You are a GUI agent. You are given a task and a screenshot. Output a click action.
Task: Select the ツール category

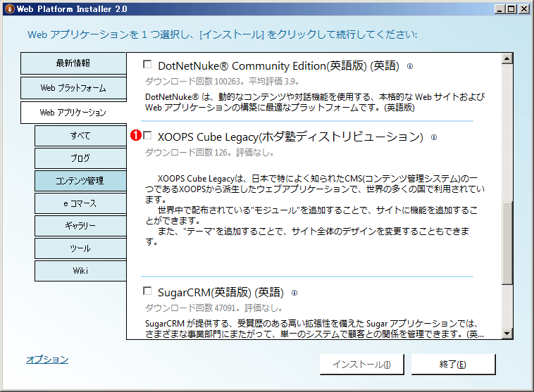(x=80, y=248)
